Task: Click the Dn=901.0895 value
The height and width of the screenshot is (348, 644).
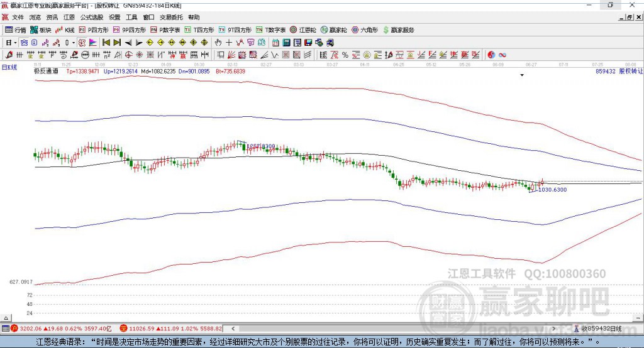Action: pyautogui.click(x=194, y=72)
